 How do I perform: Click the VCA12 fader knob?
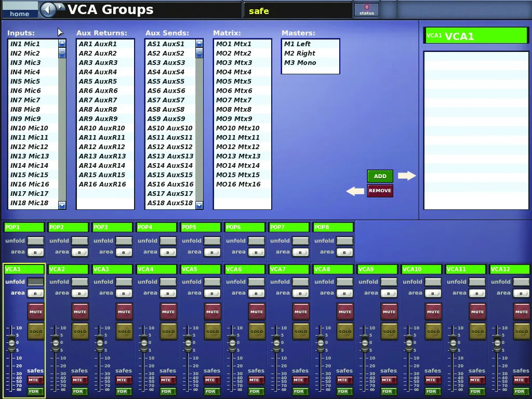pyautogui.click(x=497, y=343)
